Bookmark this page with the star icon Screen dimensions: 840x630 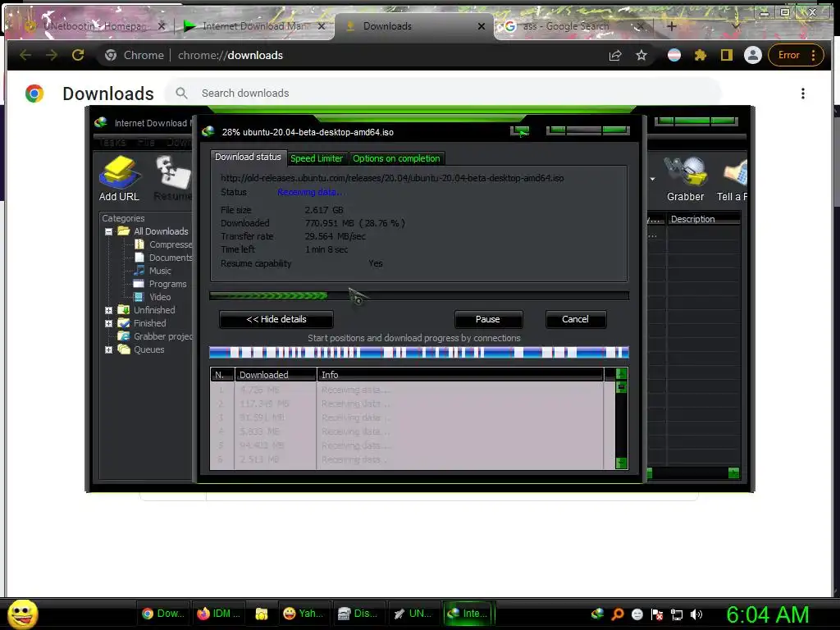pyautogui.click(x=641, y=55)
